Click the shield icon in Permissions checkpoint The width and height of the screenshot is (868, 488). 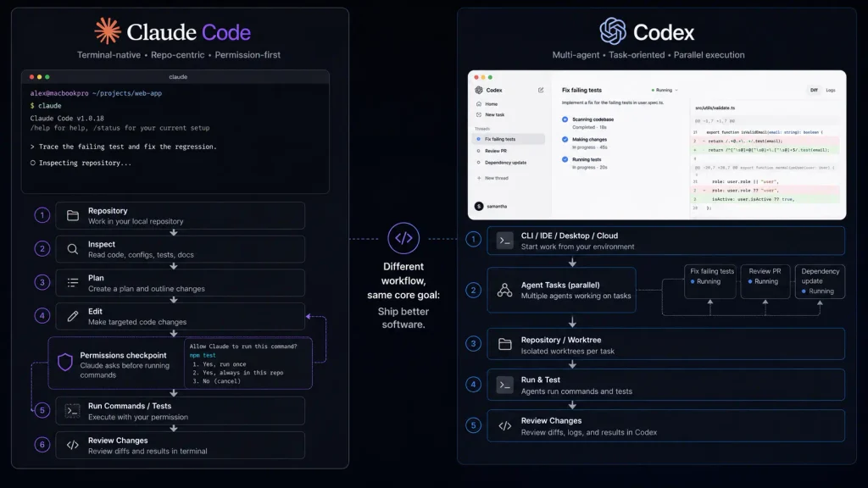pos(65,363)
